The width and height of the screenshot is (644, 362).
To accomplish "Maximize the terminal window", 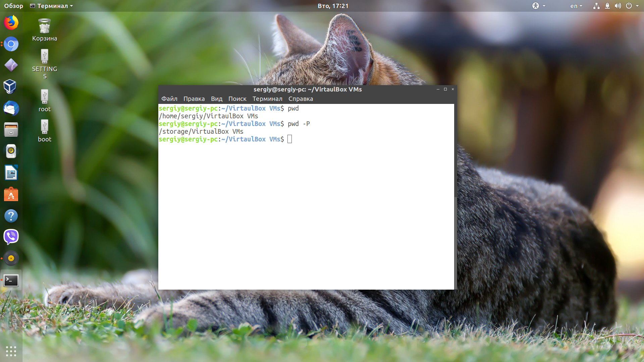I will point(445,89).
